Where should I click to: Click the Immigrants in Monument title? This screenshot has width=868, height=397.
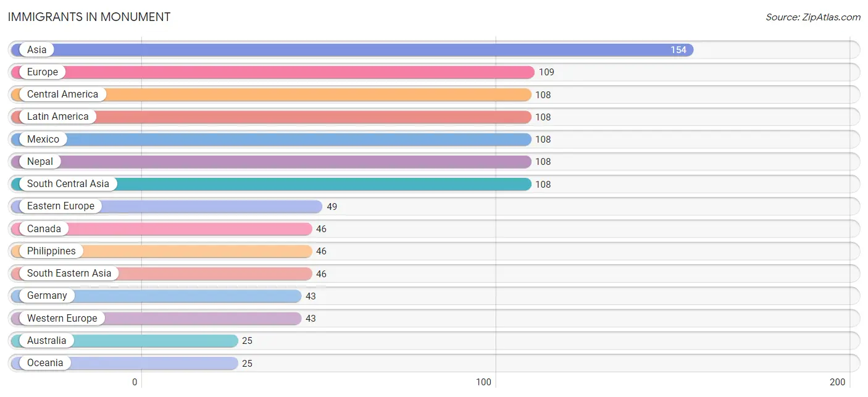pos(89,17)
